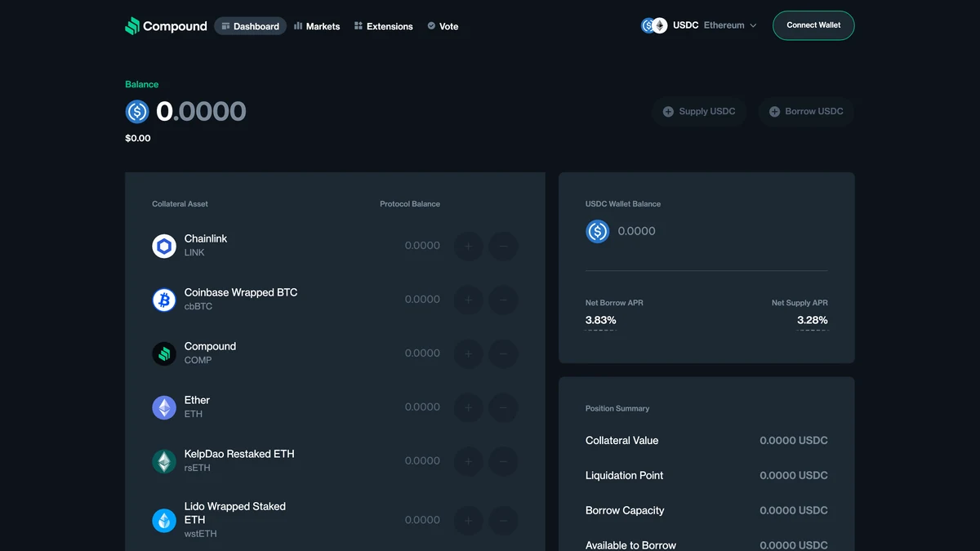Click the plus button for Ether
Viewport: 980px width, 551px height.
(469, 407)
